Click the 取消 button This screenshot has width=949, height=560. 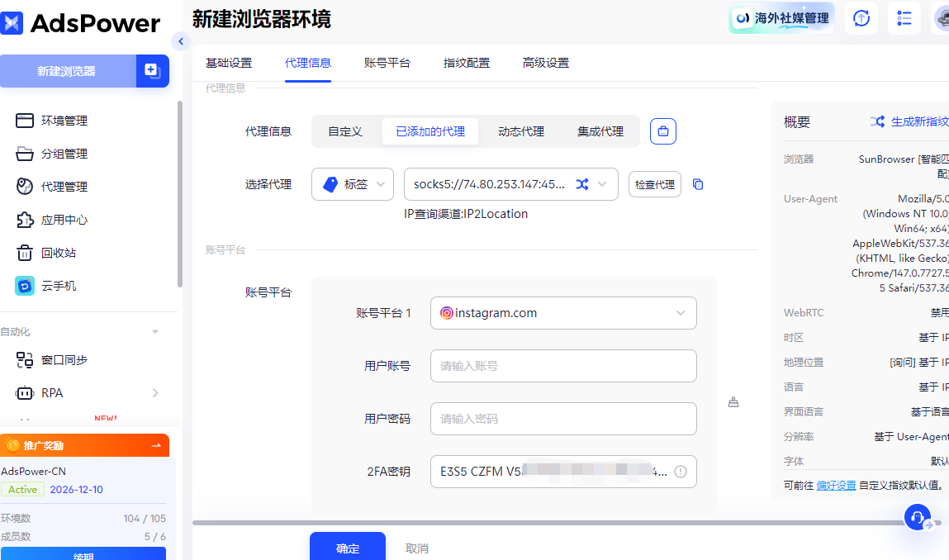[417, 548]
